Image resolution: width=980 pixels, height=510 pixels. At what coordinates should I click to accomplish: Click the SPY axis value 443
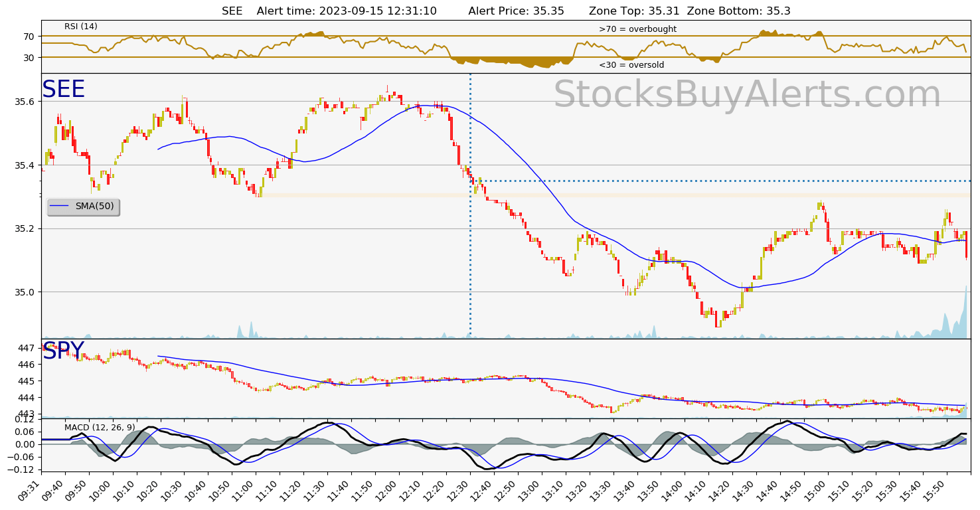[x=27, y=414]
